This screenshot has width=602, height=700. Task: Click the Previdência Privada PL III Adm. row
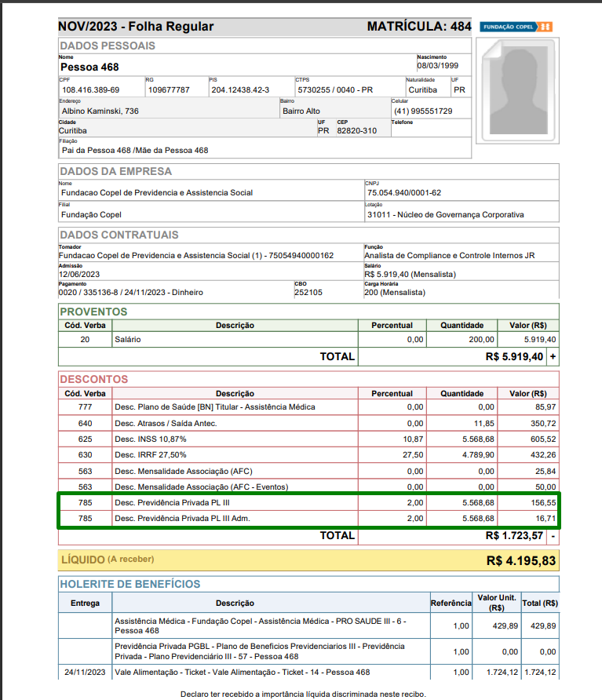(308, 518)
